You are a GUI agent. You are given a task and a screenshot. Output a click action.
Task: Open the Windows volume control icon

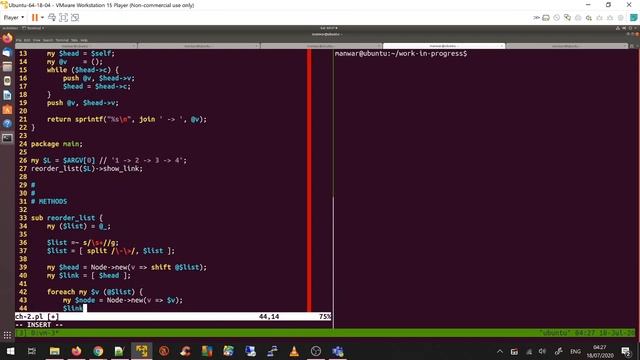point(542,351)
